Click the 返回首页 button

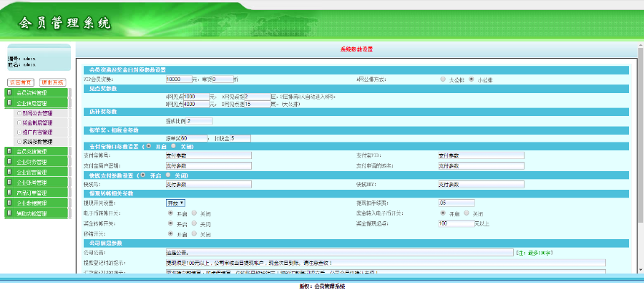click(21, 82)
